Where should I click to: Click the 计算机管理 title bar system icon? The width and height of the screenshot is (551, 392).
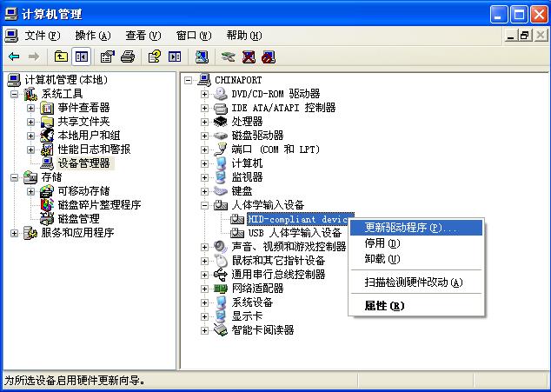[x=11, y=14]
